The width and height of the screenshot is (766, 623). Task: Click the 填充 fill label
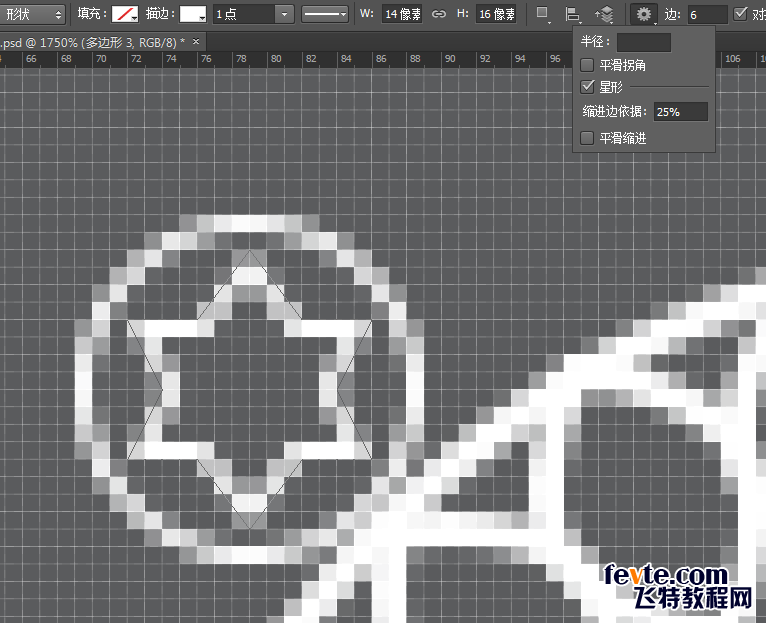(92, 14)
